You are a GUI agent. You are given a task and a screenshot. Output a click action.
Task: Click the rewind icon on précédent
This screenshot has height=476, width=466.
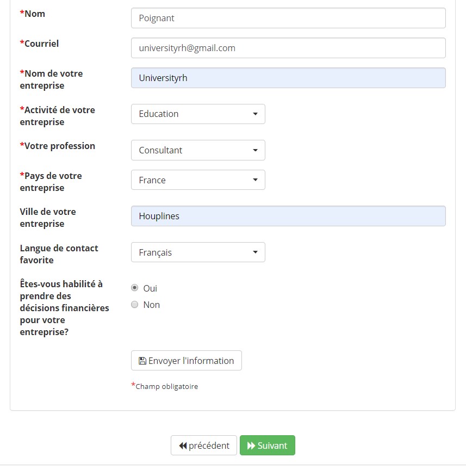[183, 446]
